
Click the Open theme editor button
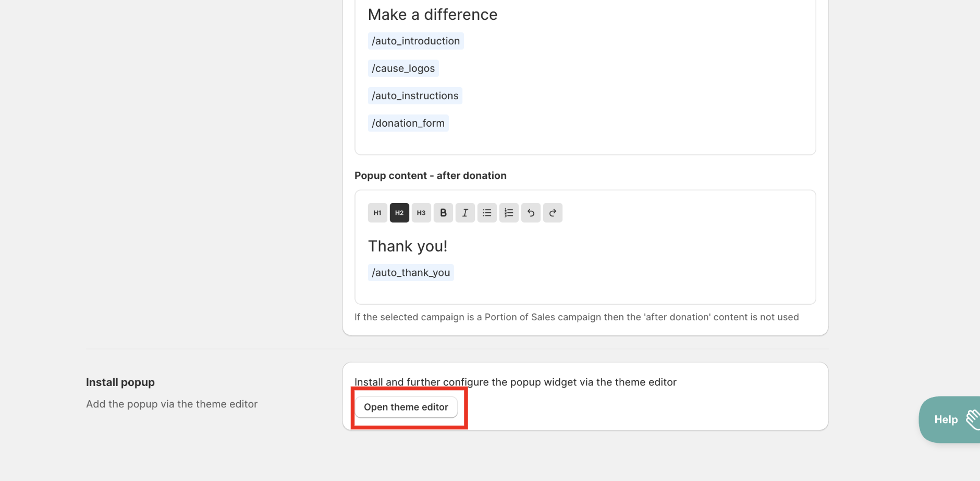click(406, 407)
